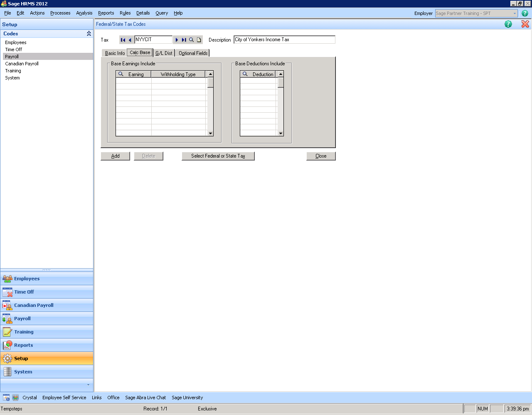Image resolution: width=532 pixels, height=415 pixels.
Task: Select Canadian Payroll in the Codes list
Action: (x=22, y=64)
